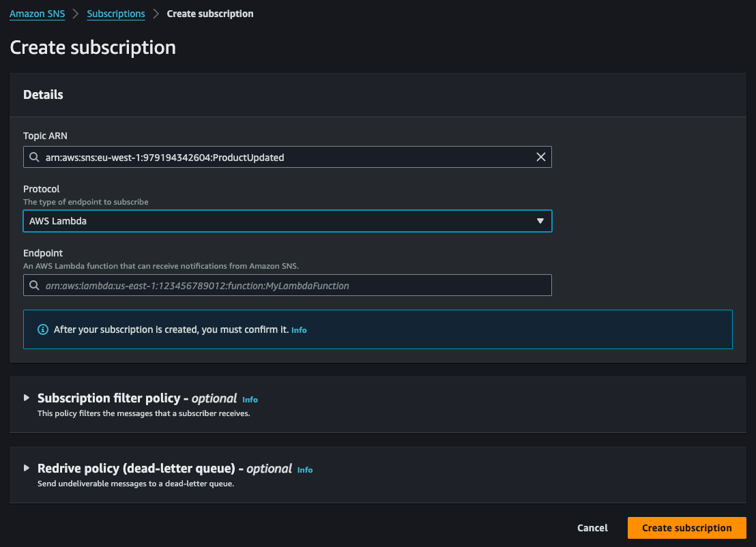Focus the Endpoint Lambda ARN input field

click(287, 285)
